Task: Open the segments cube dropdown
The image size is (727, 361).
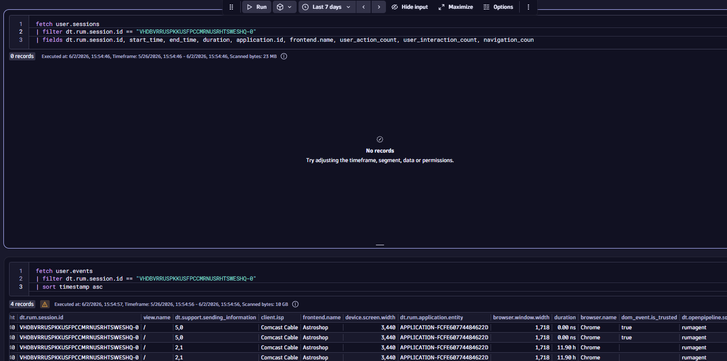Action: point(284,7)
